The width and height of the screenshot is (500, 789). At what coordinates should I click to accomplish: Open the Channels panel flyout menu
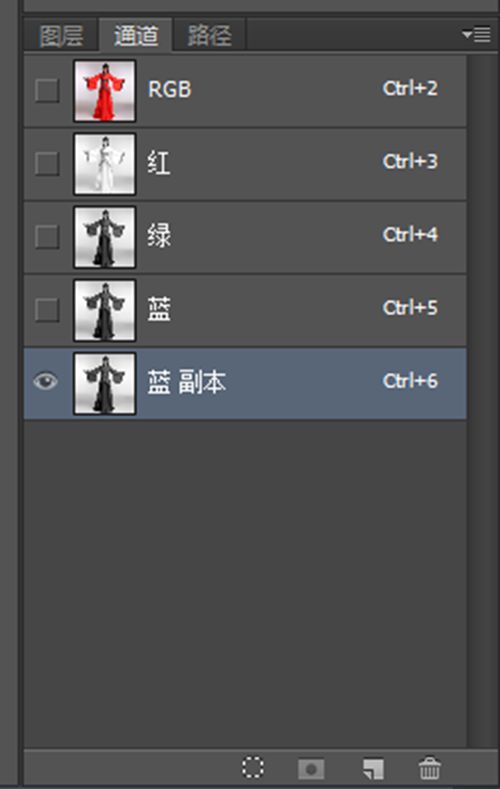coord(476,34)
